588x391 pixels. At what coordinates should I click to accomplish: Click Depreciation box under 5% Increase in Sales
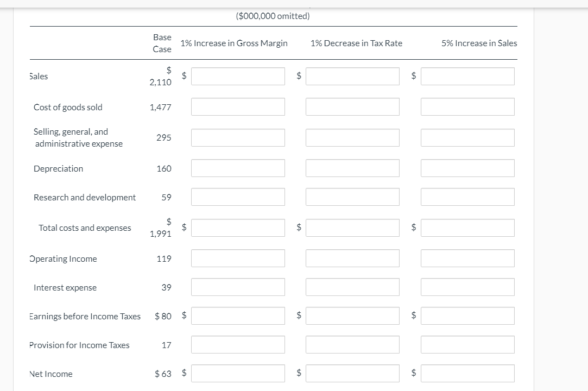point(467,168)
